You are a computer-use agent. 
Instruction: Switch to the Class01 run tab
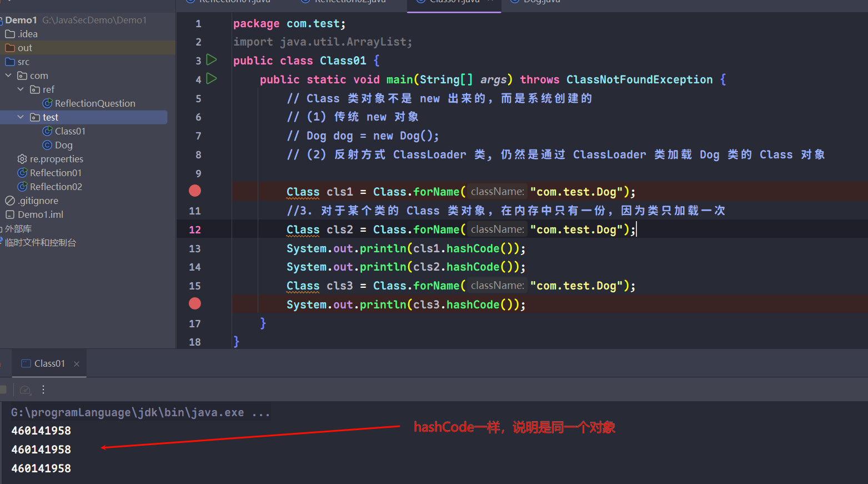[x=49, y=363]
